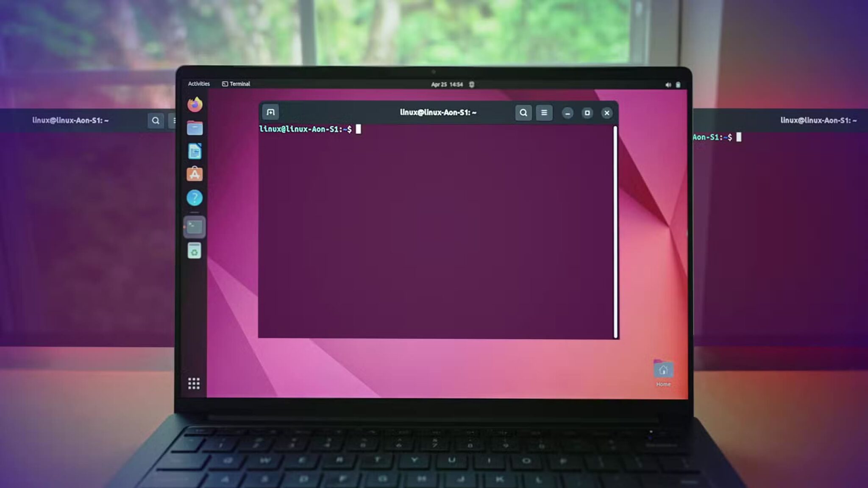Click system sound icon in top bar
Viewport: 868px width, 488px height.
[668, 84]
